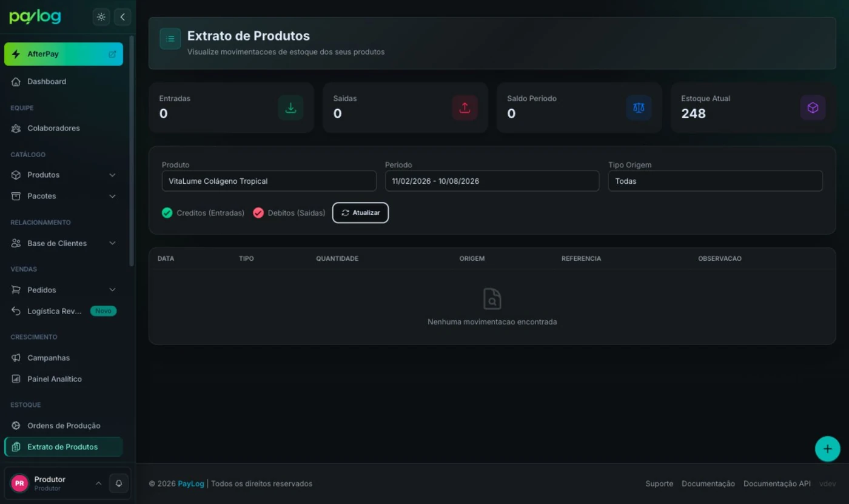Click the Dashboard home icon
This screenshot has height=504, width=849.
coord(16,81)
